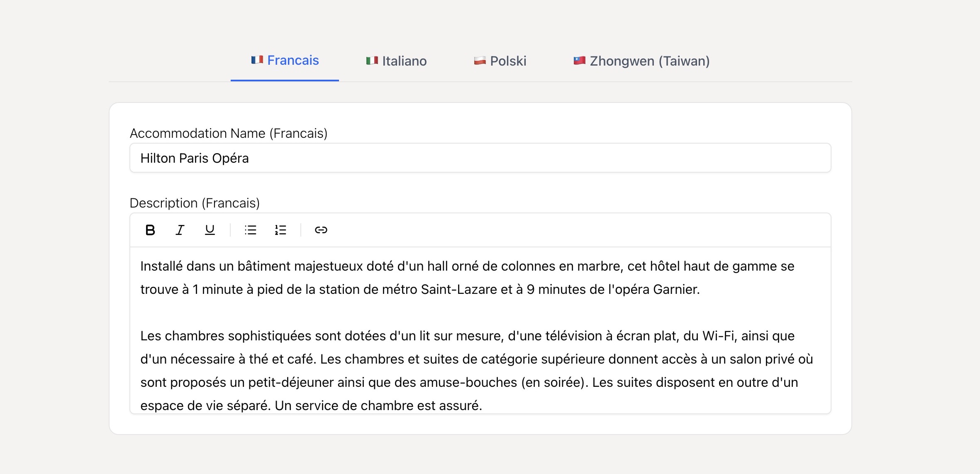Underline selected text in description editor
The width and height of the screenshot is (980, 474).
tap(210, 230)
